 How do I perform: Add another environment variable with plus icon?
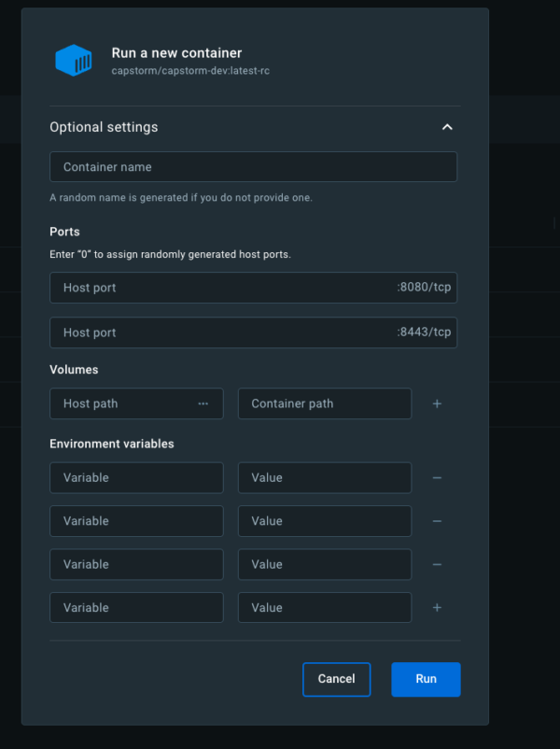coord(437,607)
